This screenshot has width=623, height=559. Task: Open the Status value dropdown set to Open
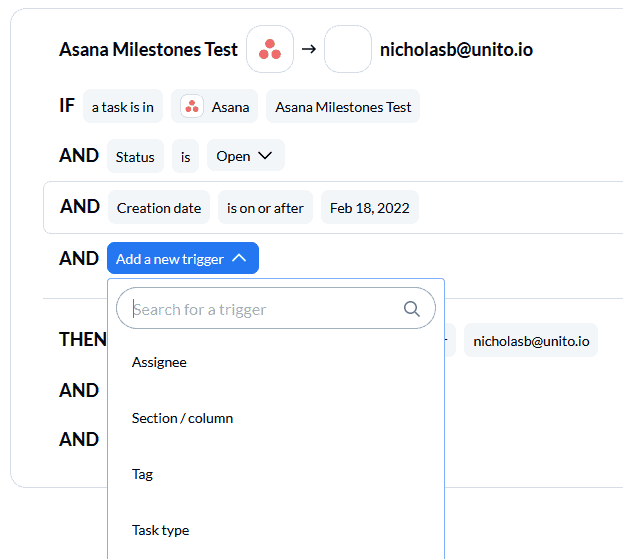click(246, 155)
